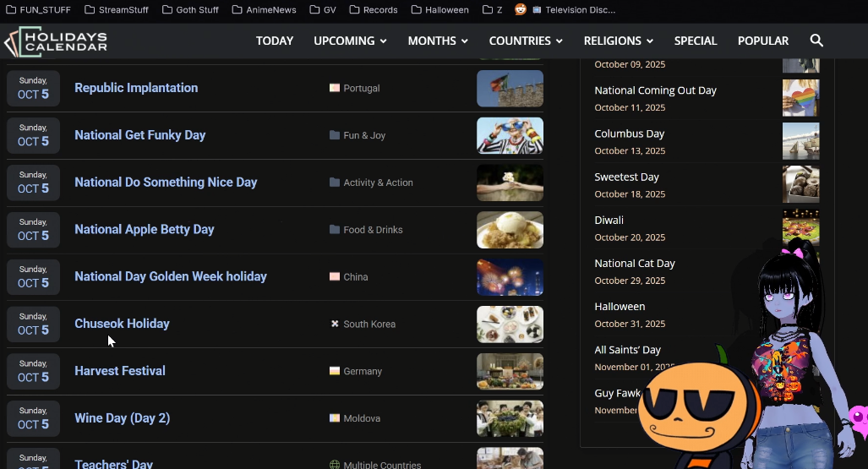The height and width of the screenshot is (469, 868).
Task: Expand the Months dropdown menu
Action: tap(437, 41)
